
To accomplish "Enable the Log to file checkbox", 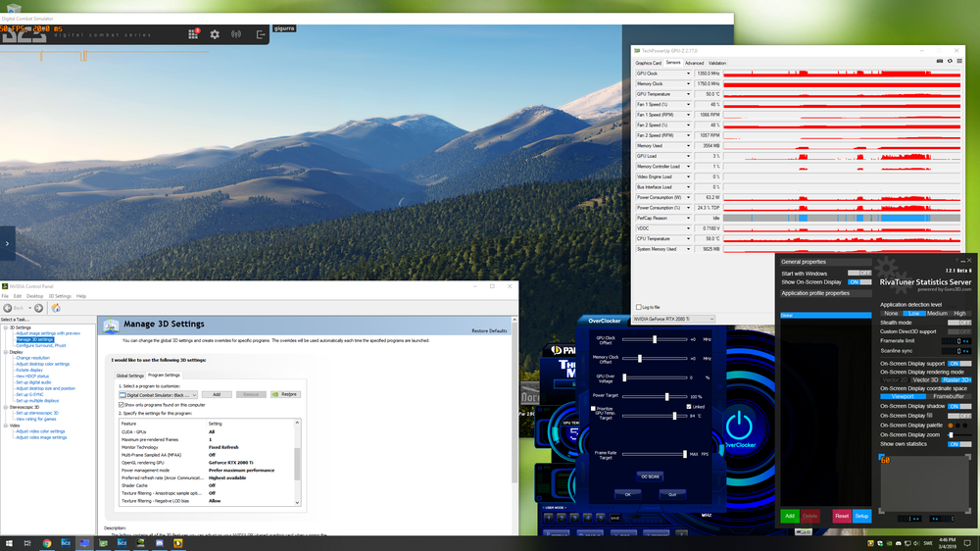I will point(639,307).
